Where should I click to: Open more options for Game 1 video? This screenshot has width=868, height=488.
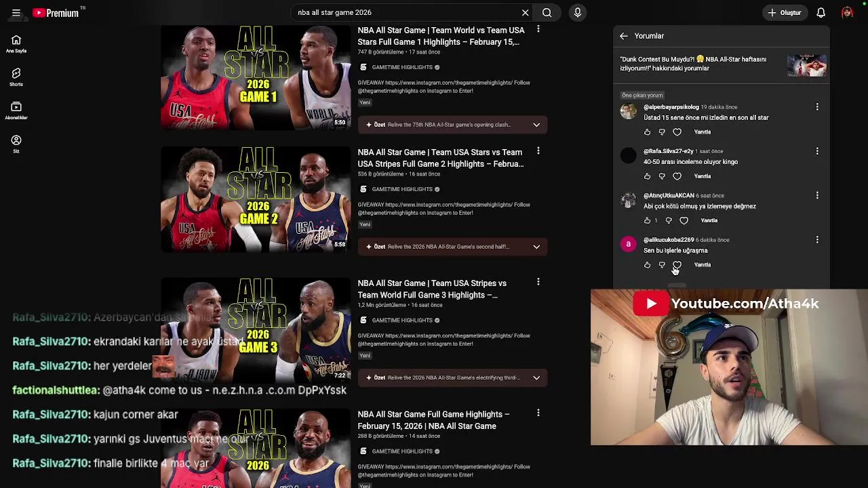pos(538,29)
